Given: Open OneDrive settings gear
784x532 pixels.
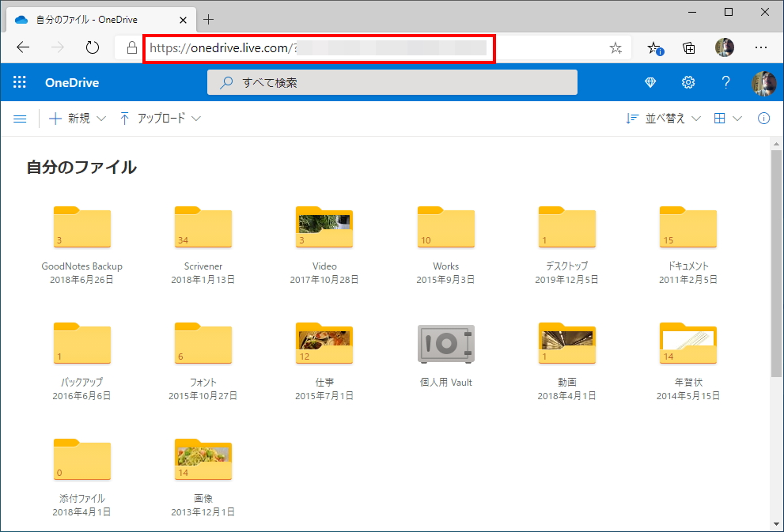Looking at the screenshot, I should click(x=688, y=82).
